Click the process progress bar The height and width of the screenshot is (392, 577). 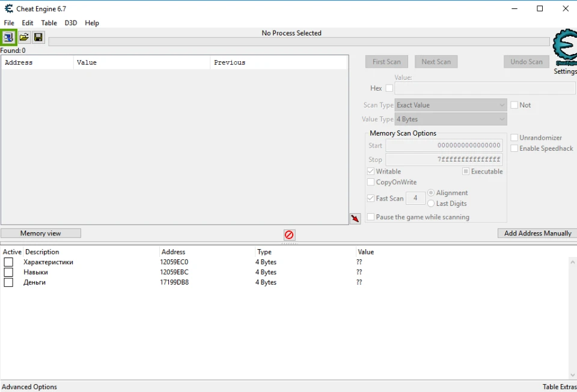299,42
